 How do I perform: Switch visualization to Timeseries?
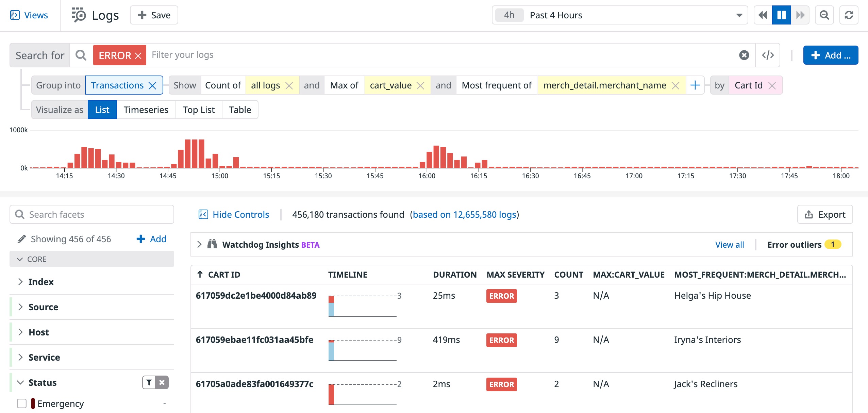click(146, 110)
